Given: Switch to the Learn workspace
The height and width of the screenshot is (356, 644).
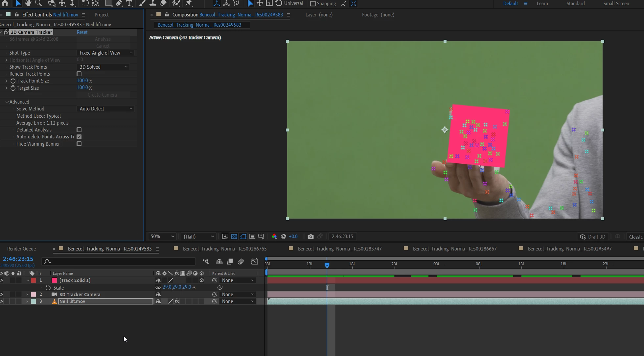Looking at the screenshot, I should [542, 4].
